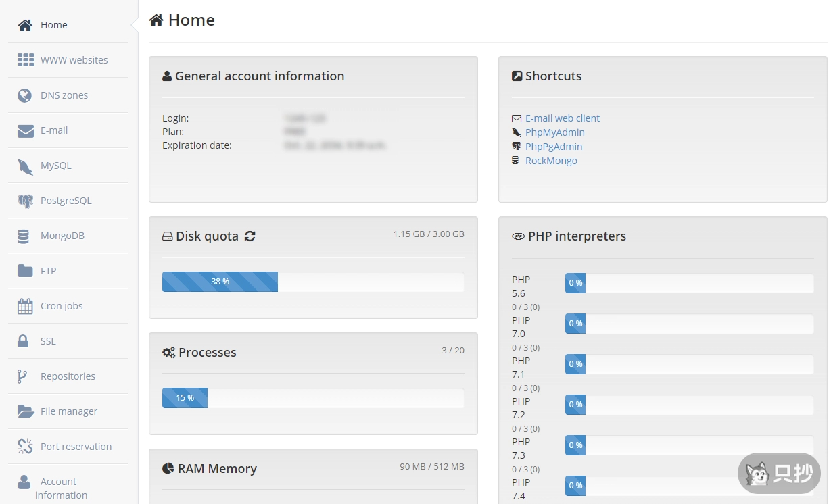Click the Cron jobs calendar icon
The image size is (831, 504).
point(25,307)
